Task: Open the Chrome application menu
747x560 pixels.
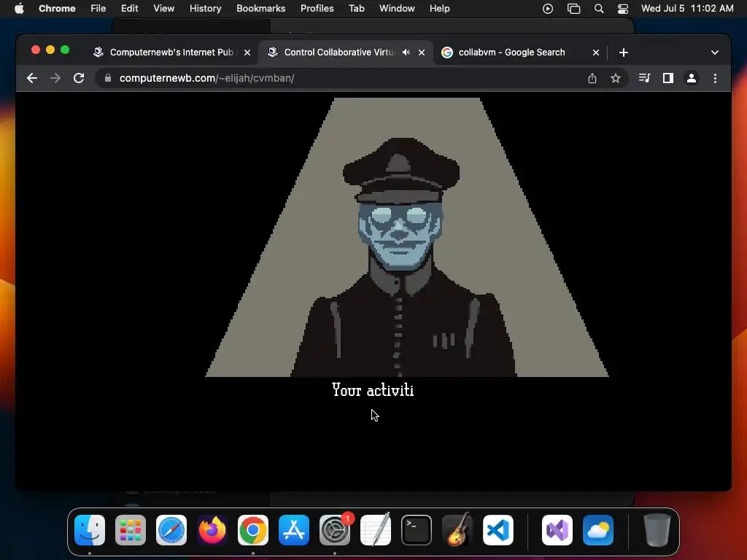Action: click(x=57, y=9)
